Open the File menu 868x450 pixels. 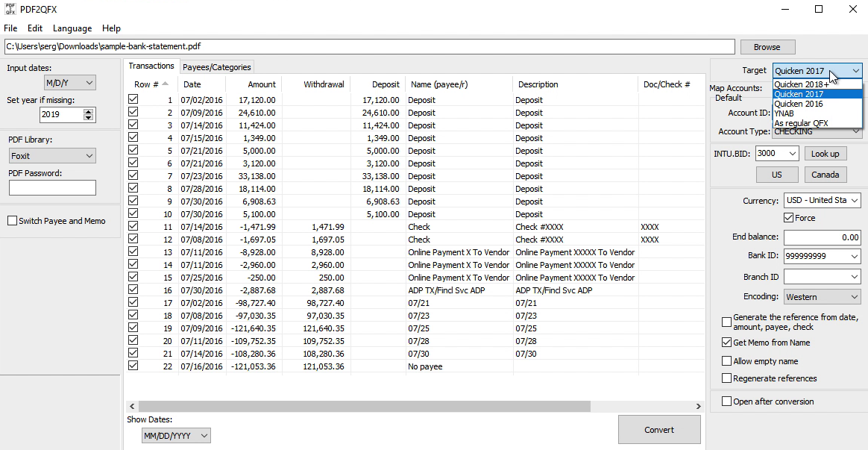pyautogui.click(x=10, y=28)
